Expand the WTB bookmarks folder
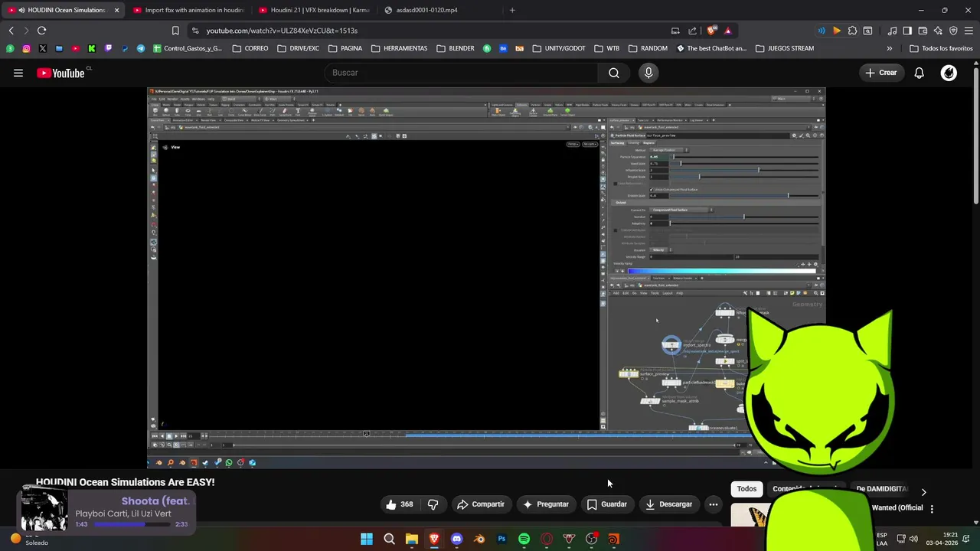 (x=607, y=48)
